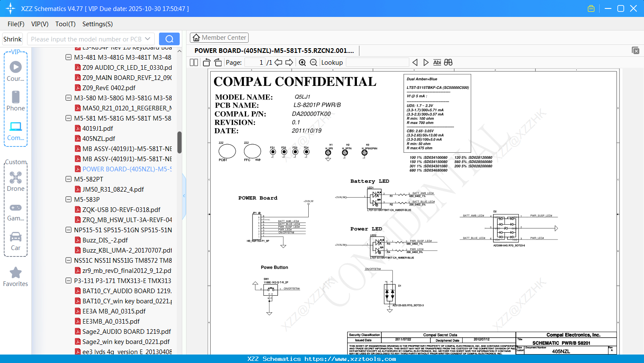
Task: Toggle the two-page split view icon
Action: (194, 63)
